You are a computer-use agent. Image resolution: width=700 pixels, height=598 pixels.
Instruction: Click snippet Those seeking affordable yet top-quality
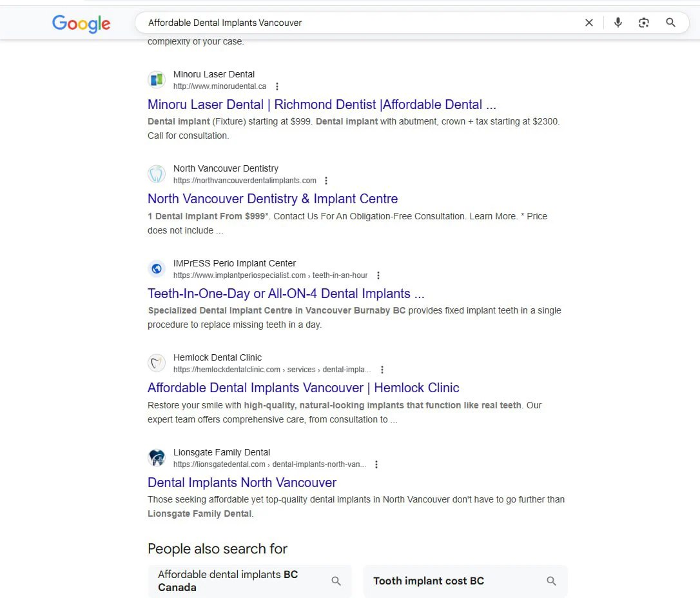[356, 507]
